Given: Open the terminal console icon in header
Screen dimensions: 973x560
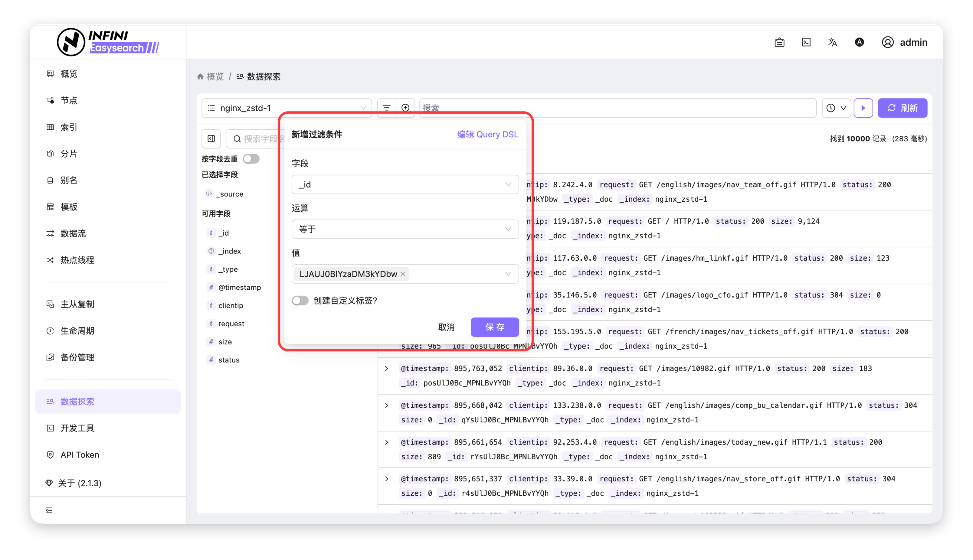Looking at the screenshot, I should pos(806,42).
